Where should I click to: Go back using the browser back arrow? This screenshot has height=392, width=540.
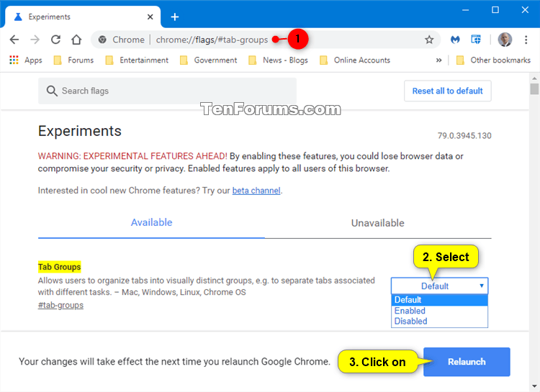click(x=14, y=40)
